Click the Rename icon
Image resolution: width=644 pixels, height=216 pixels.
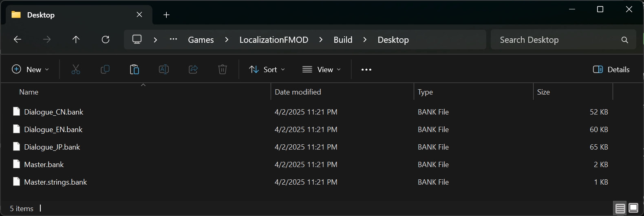(x=164, y=70)
